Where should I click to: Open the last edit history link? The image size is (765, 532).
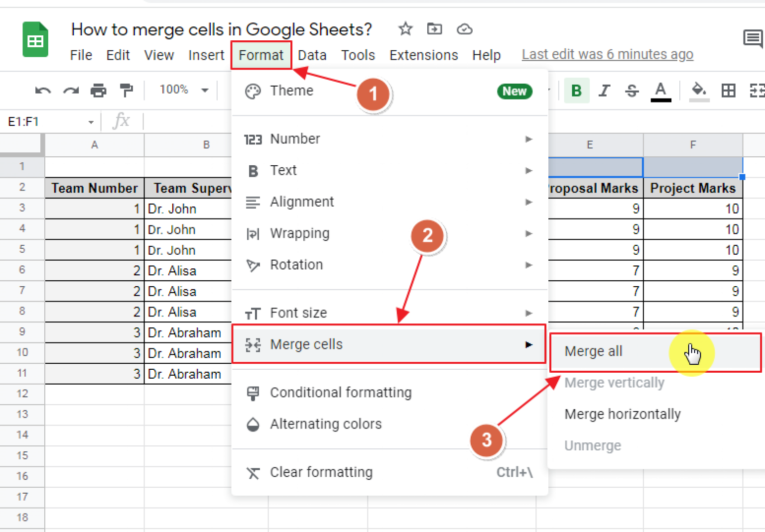pos(607,54)
